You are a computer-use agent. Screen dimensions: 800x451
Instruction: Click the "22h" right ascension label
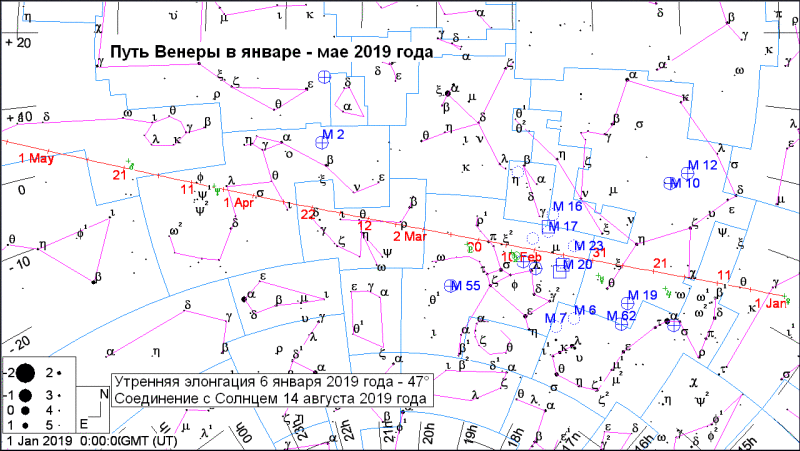346,432
